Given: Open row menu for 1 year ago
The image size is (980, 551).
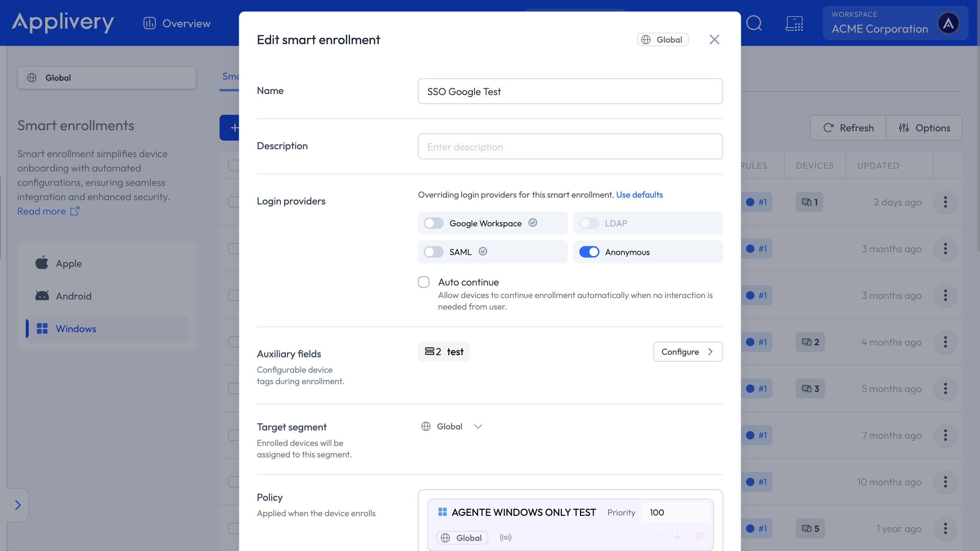Looking at the screenshot, I should coord(945,528).
